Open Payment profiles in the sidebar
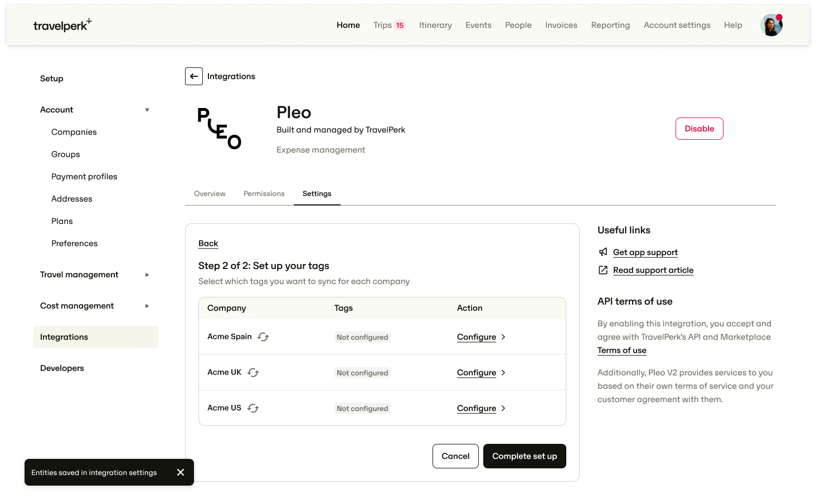The height and width of the screenshot is (504, 816). pyautogui.click(x=84, y=177)
